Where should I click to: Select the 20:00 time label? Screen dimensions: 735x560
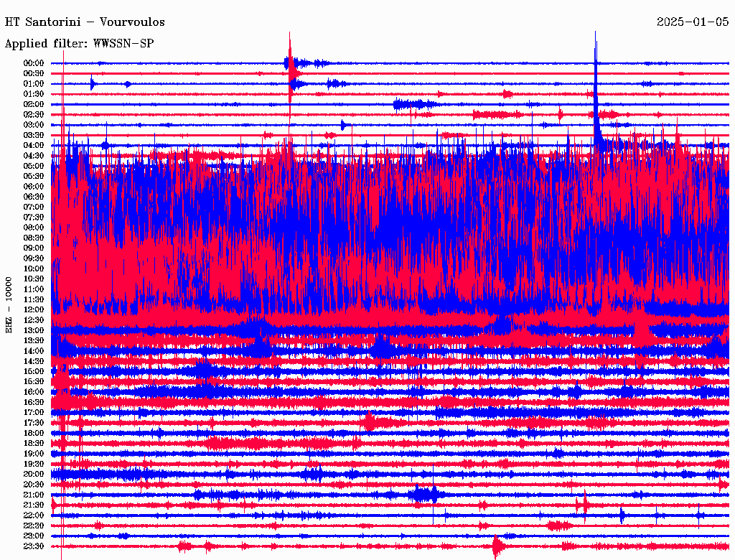click(x=34, y=475)
